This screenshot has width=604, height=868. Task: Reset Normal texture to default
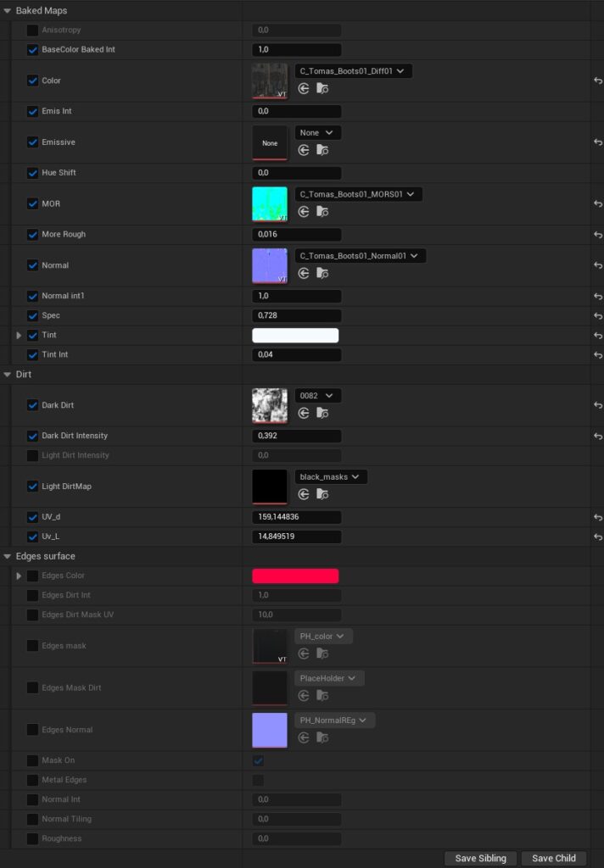[598, 265]
